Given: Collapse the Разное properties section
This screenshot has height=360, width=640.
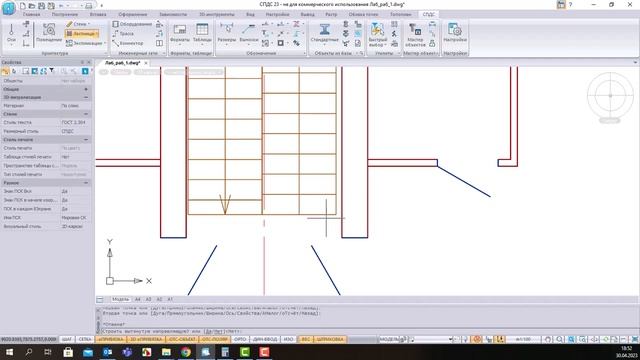Looking at the screenshot, I should tap(86, 183).
